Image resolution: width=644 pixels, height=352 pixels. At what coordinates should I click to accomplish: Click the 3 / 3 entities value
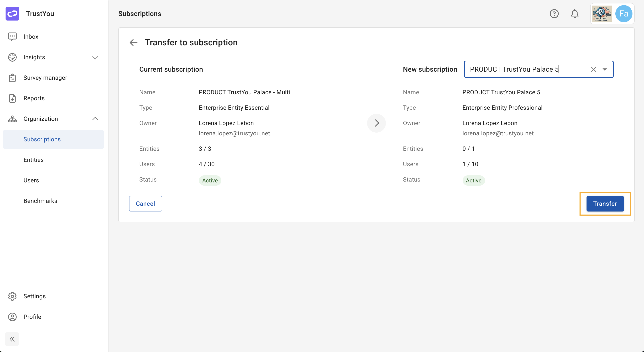[205, 149]
